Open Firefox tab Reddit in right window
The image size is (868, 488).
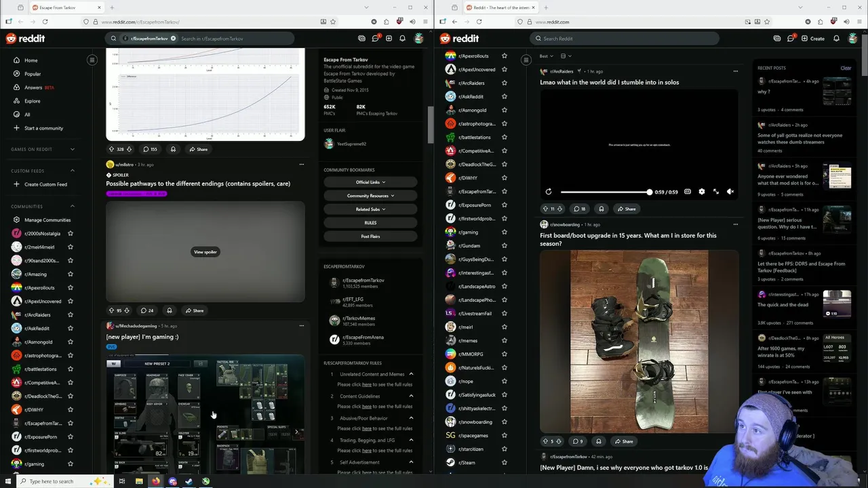point(500,7)
